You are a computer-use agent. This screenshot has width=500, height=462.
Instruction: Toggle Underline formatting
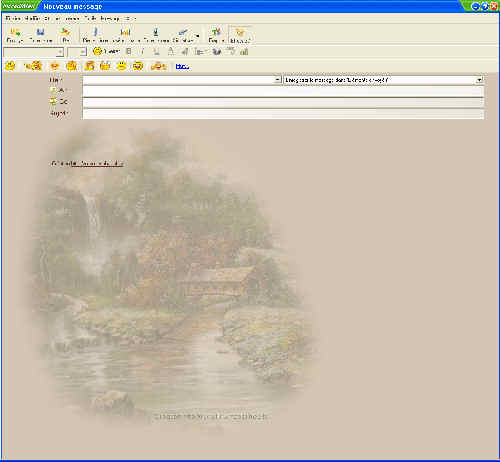tap(156, 51)
